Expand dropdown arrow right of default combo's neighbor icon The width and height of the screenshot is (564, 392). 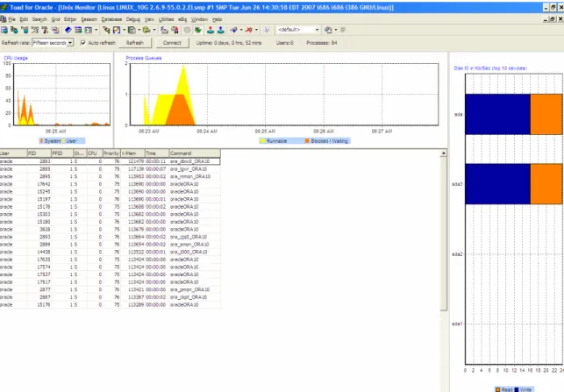[336, 30]
